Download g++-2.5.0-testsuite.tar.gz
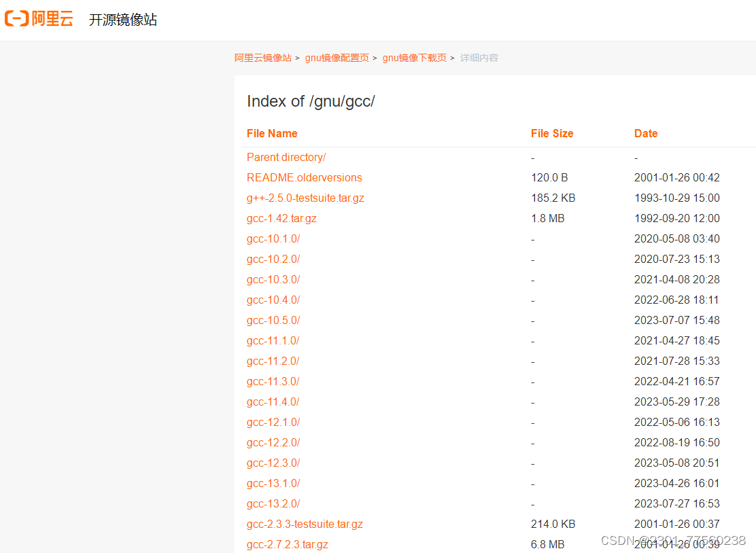Screen dimensions: 756x553 (x=305, y=198)
